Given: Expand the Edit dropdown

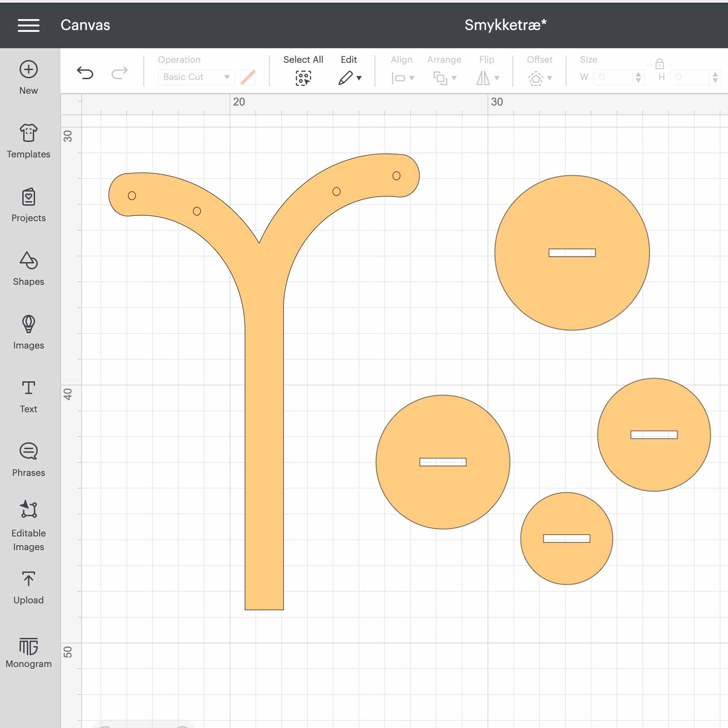Looking at the screenshot, I should 349,71.
